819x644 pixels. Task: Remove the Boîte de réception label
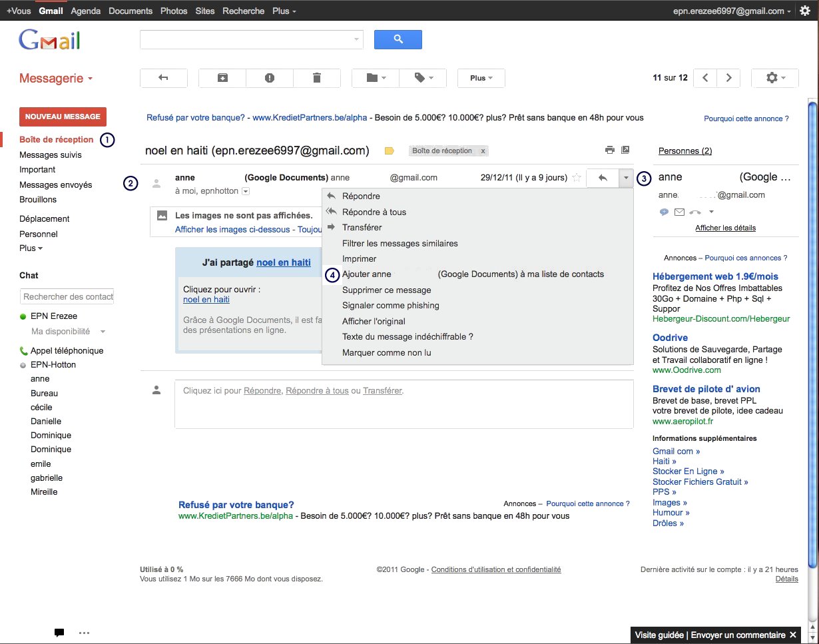click(483, 151)
